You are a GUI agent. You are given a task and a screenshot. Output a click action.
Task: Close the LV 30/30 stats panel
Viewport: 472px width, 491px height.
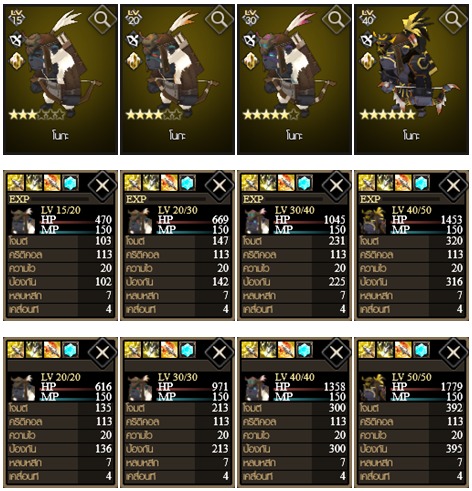tap(219, 353)
